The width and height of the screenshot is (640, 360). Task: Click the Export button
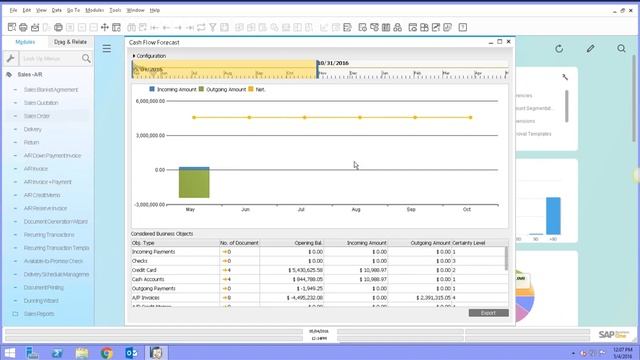489,313
